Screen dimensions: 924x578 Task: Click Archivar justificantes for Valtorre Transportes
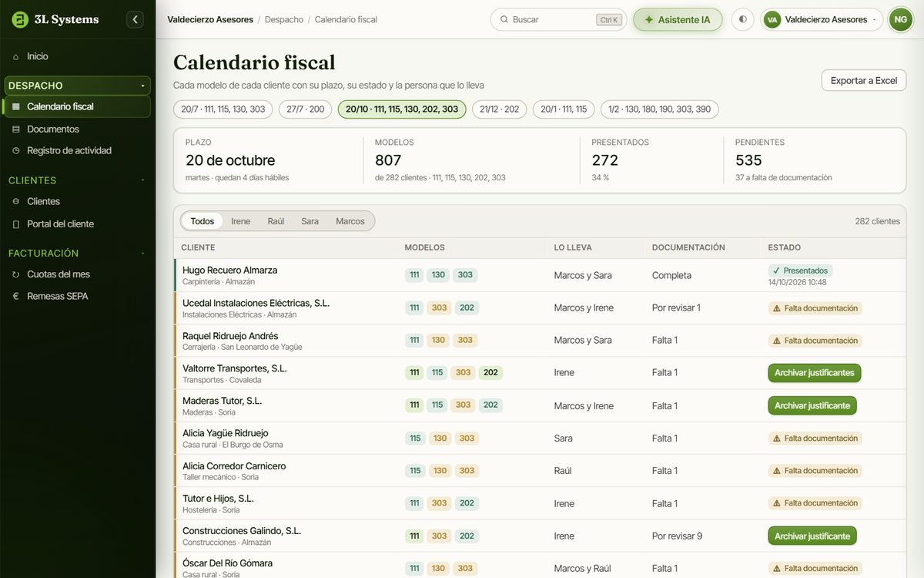(x=815, y=373)
